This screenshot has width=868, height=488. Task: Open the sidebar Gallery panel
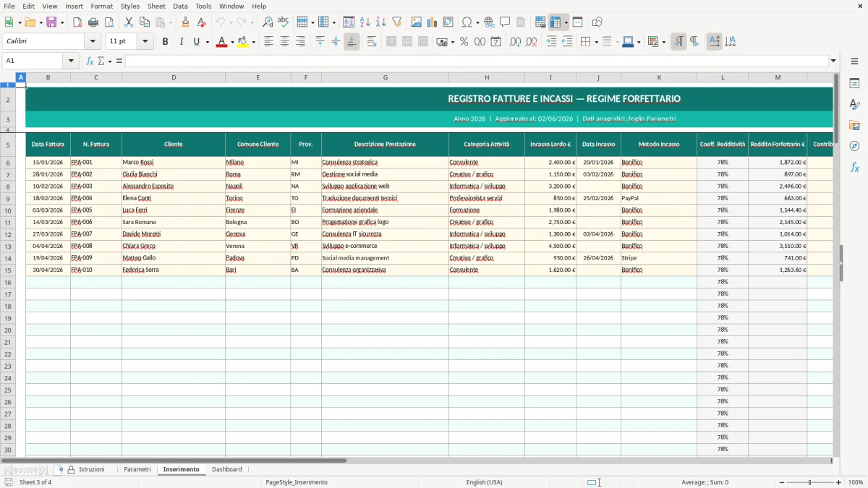[854, 125]
